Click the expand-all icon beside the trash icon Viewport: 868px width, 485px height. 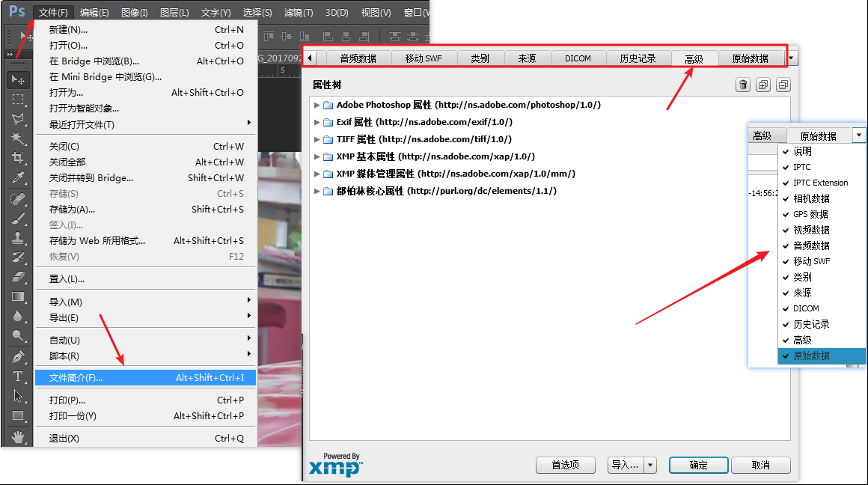(x=763, y=85)
